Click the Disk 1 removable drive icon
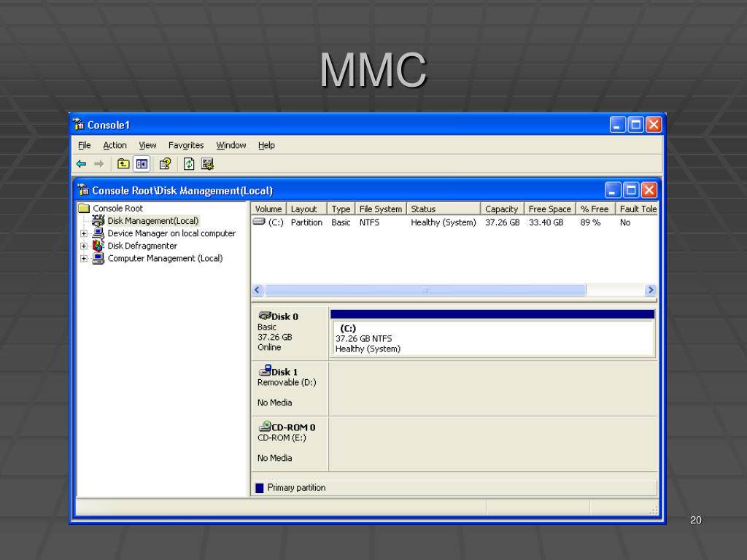This screenshot has height=560, width=747. tap(265, 371)
